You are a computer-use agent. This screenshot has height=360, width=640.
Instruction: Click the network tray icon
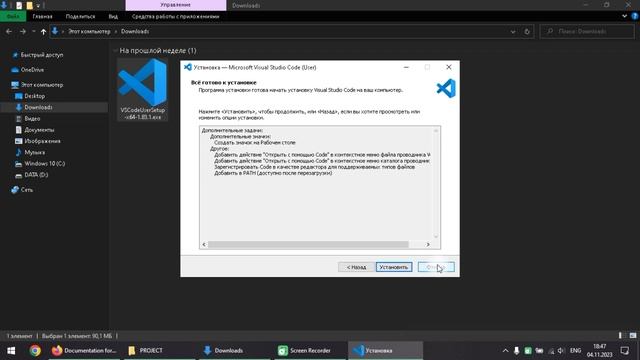tap(551, 351)
